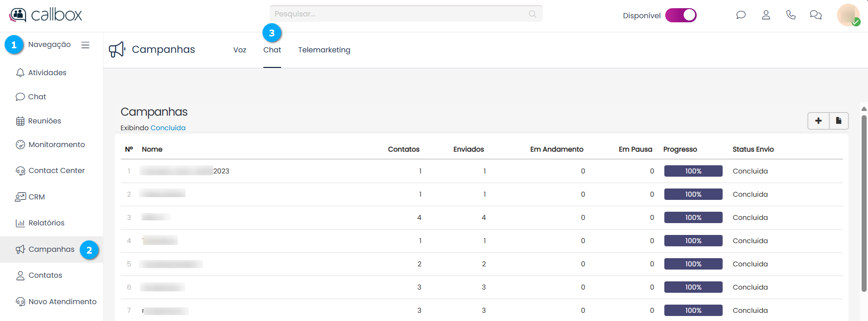Collapse the Navegação hamburger menu
Image resolution: width=868 pixels, height=321 pixels.
pos(85,45)
